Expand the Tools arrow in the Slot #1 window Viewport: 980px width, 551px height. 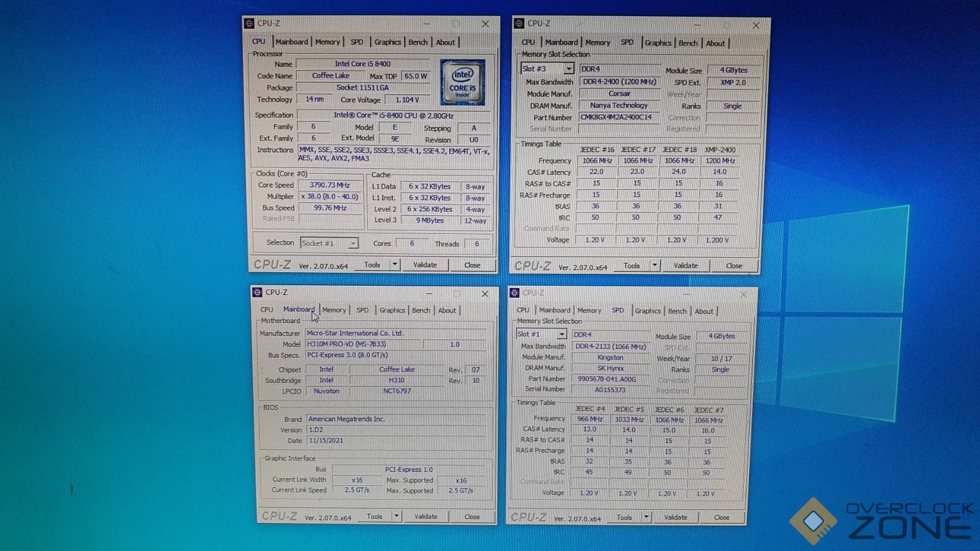(646, 517)
